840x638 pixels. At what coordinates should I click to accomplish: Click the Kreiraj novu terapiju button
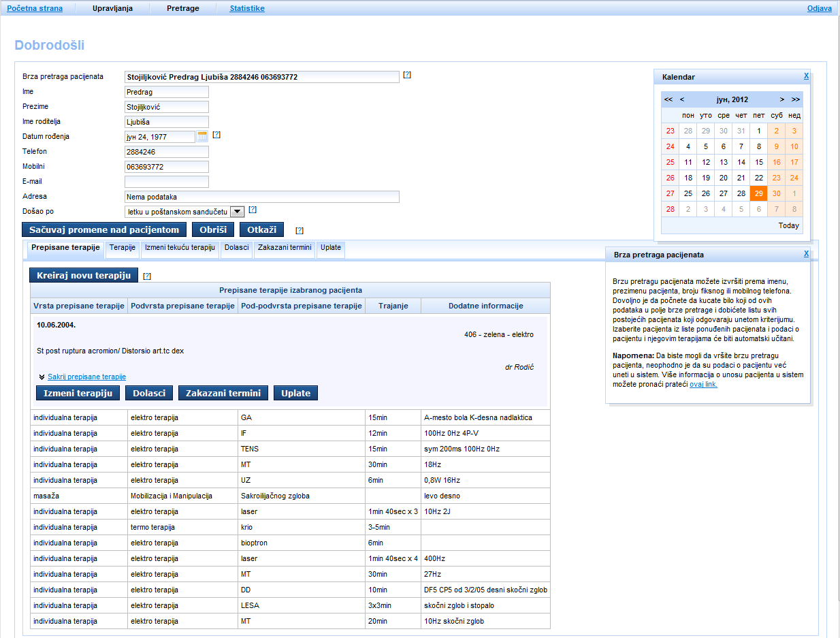84,275
